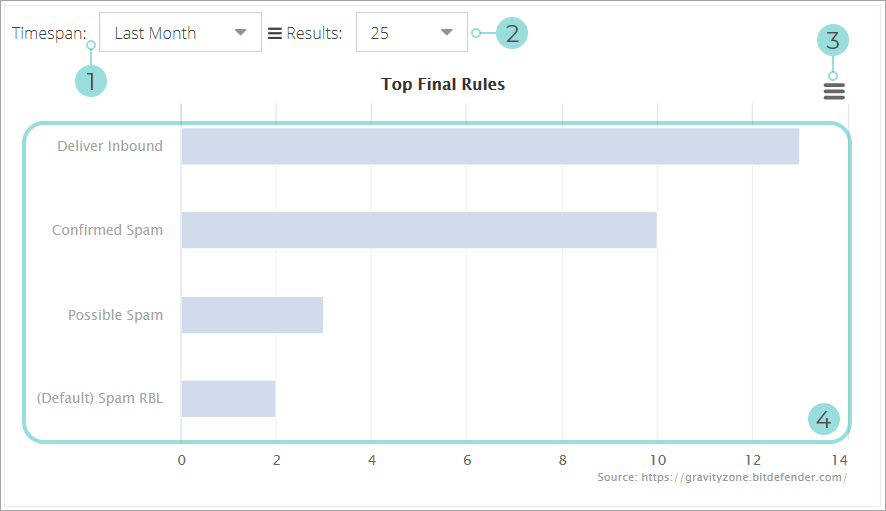Click the Deliver Inbound axis label
This screenshot has width=886, height=511.
(x=109, y=146)
